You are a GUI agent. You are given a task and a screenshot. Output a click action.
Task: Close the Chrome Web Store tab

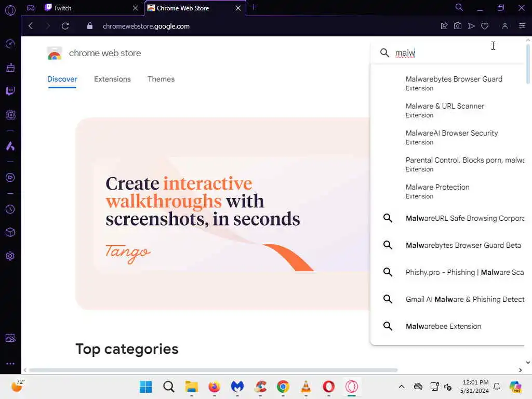tap(238, 8)
